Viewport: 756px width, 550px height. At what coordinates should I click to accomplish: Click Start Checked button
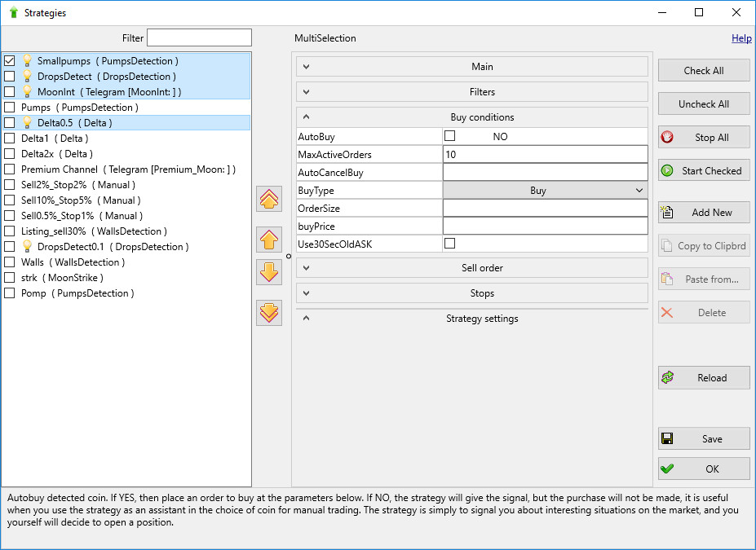pos(704,170)
